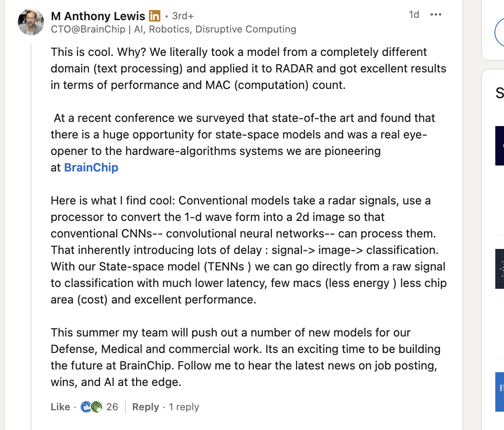Open M Anthony Lewis's profile via name

tap(98, 16)
